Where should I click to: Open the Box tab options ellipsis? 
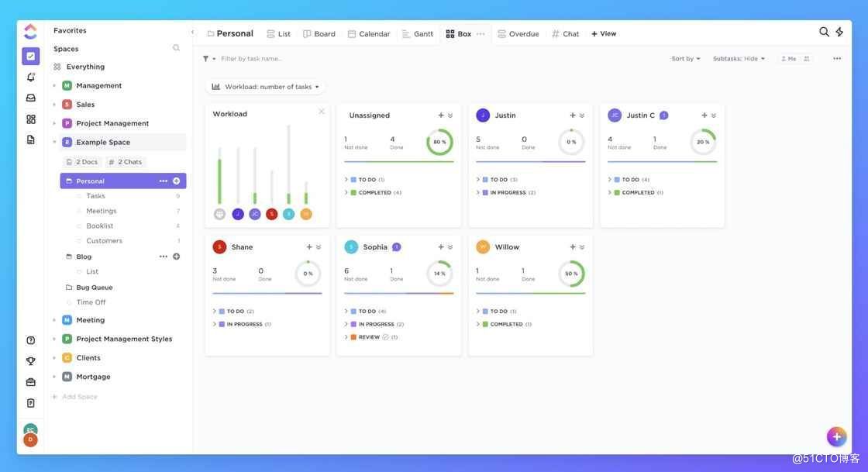point(480,34)
